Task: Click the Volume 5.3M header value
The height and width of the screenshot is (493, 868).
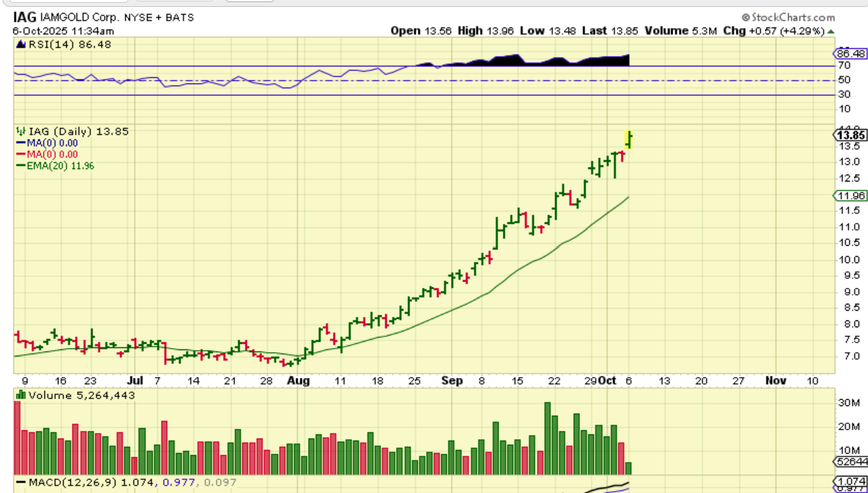Action: tap(681, 30)
